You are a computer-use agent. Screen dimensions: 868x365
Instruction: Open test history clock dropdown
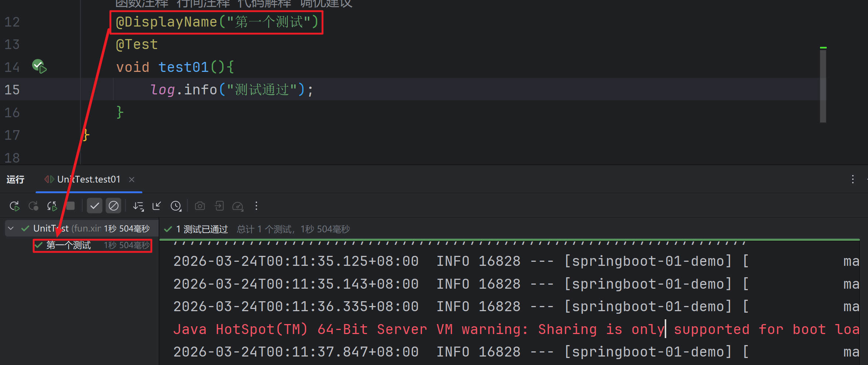pos(176,206)
